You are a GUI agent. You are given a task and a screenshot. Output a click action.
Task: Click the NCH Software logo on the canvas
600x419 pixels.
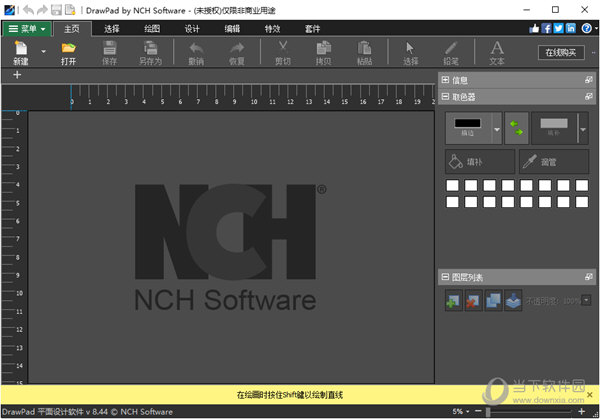[x=230, y=247]
